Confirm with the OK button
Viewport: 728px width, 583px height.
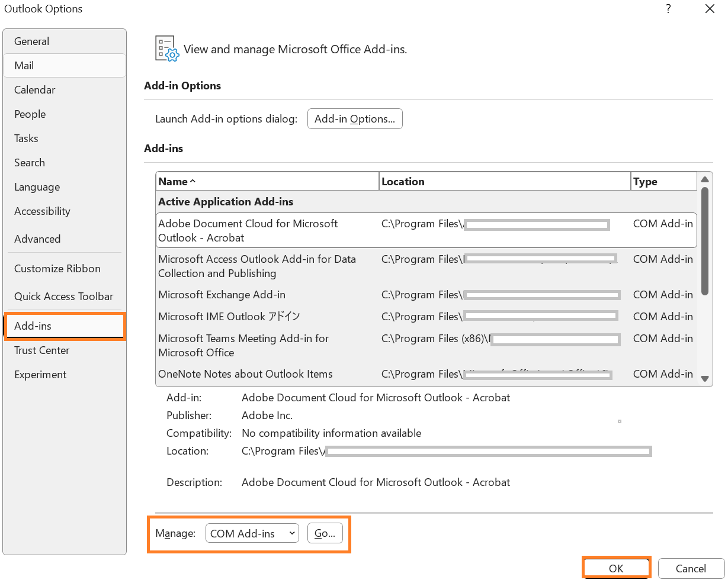[x=616, y=568]
